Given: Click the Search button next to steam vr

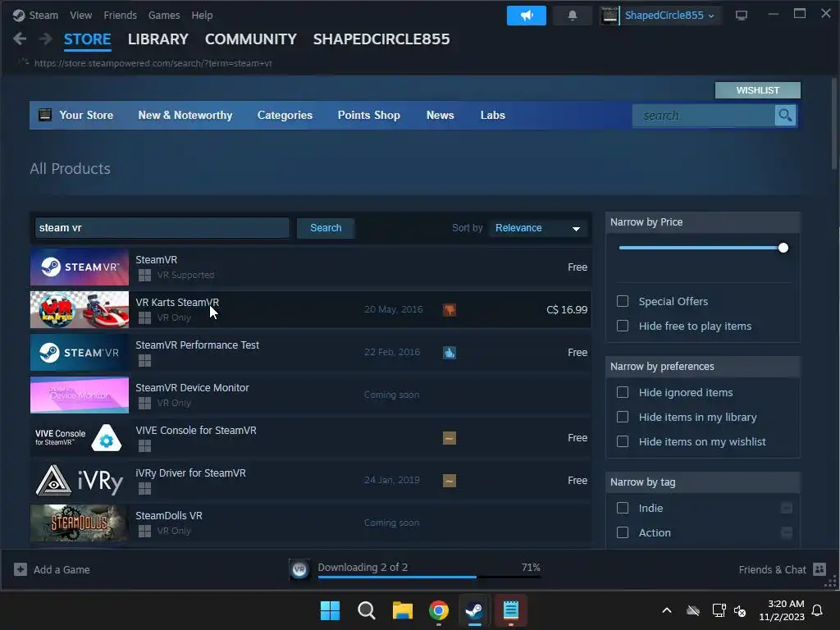Looking at the screenshot, I should [x=326, y=228].
